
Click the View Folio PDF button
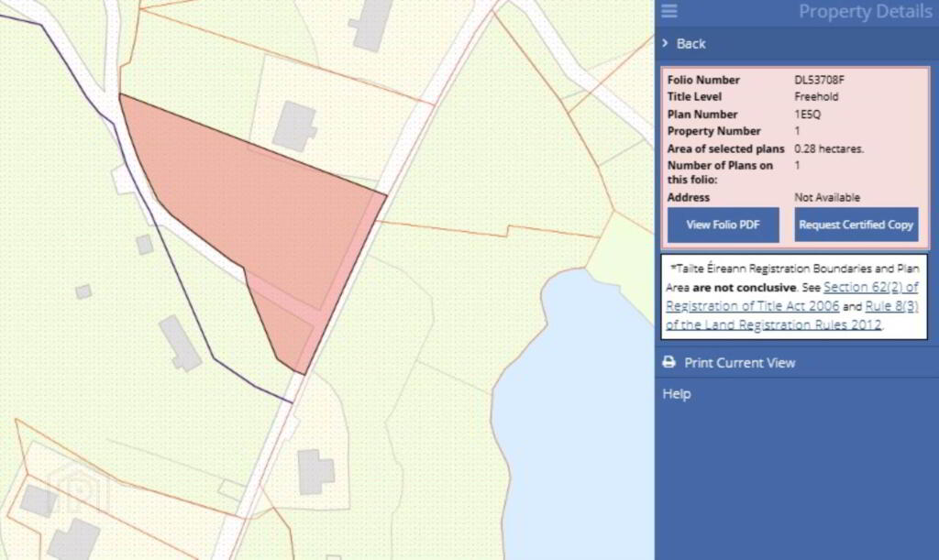(723, 225)
